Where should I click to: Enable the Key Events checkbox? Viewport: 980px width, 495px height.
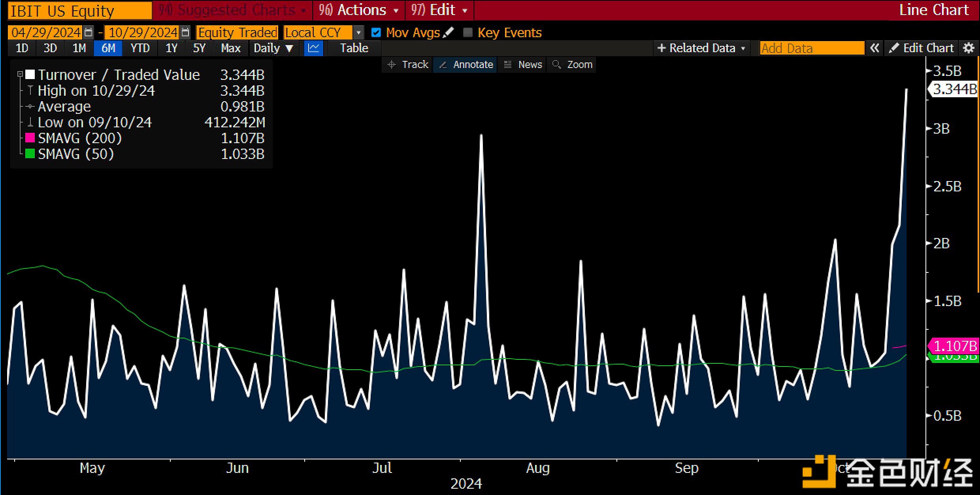pos(467,32)
